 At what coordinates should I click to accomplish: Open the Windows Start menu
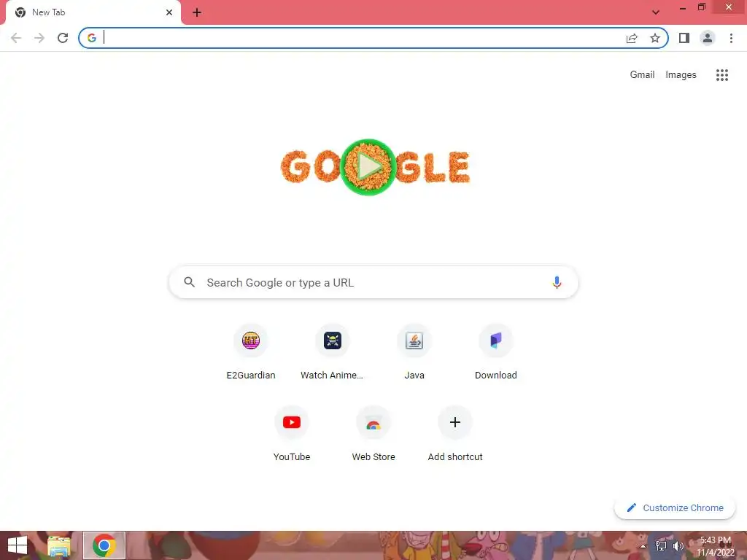[18, 545]
